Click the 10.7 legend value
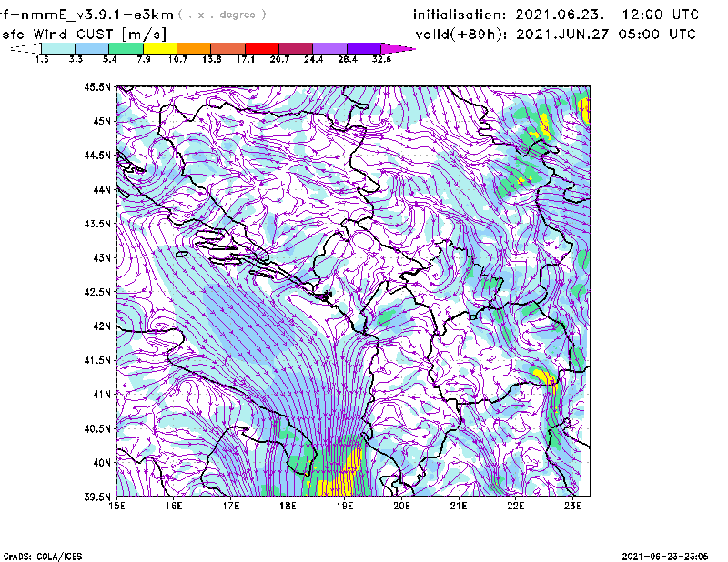Screen dimensions: 728x562 177,59
